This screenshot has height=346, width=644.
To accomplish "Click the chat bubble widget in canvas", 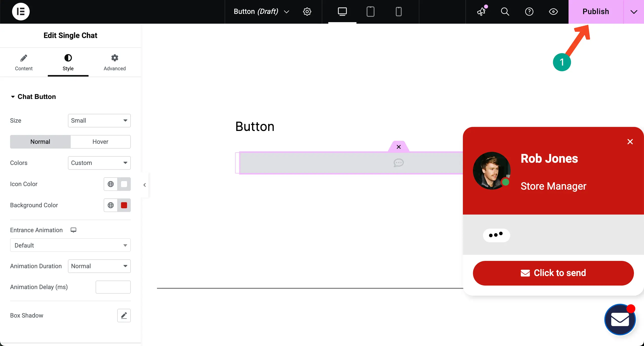I will (399, 163).
